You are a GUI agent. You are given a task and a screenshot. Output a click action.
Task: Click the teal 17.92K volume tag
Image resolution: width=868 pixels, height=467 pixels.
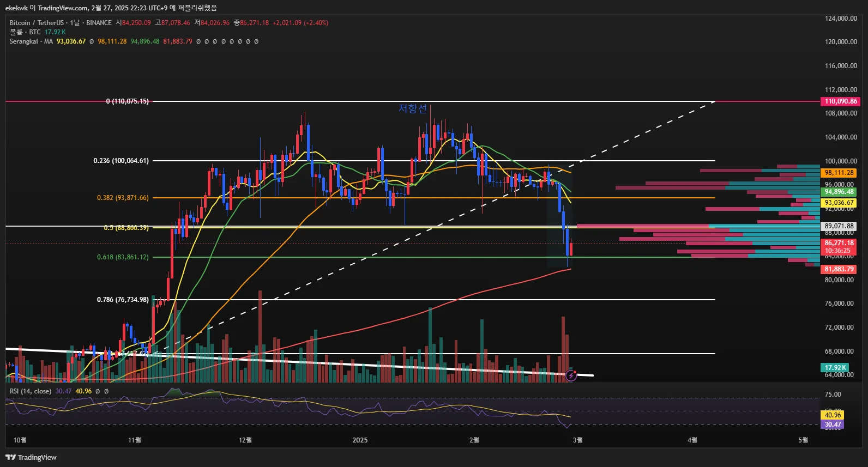click(835, 368)
